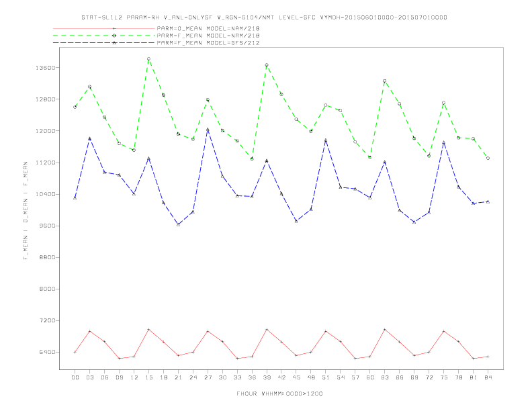532x411 pixels.
Task: Click the x-axis tick label 18
Action: pos(163,377)
